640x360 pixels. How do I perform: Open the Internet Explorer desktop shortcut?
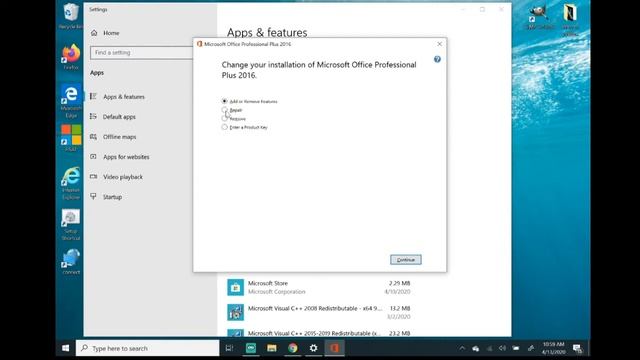tap(71, 183)
